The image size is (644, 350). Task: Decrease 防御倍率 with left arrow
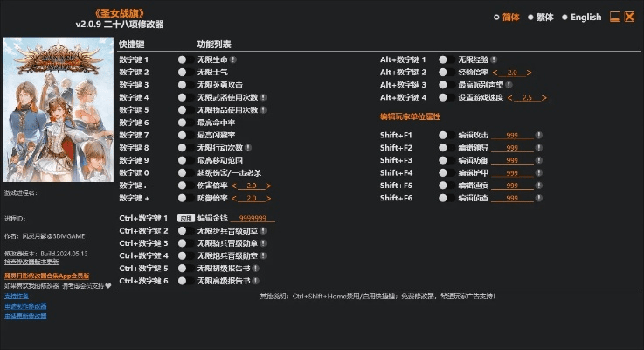[234, 199]
